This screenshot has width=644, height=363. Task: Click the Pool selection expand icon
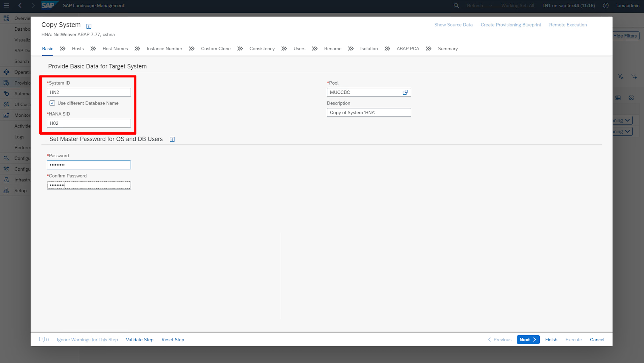tap(405, 92)
